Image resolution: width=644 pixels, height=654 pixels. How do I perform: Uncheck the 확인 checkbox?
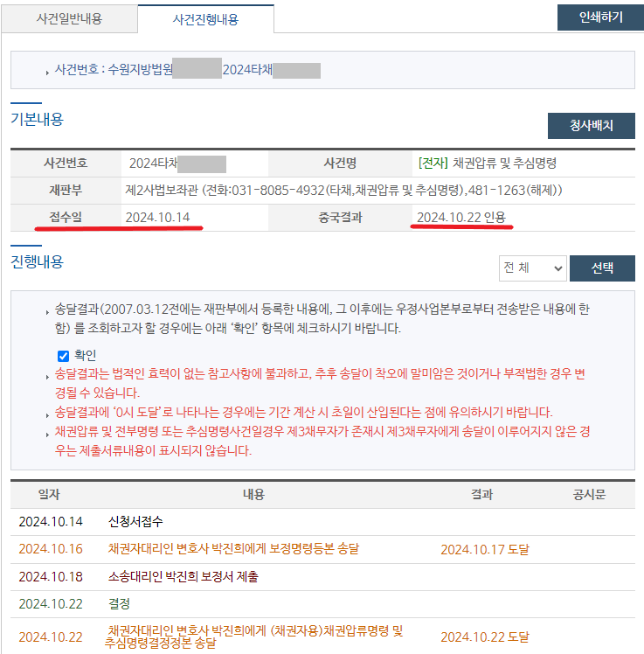tap(63, 356)
